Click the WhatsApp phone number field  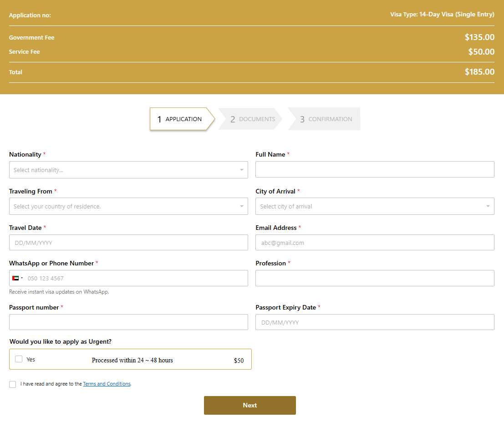point(136,278)
